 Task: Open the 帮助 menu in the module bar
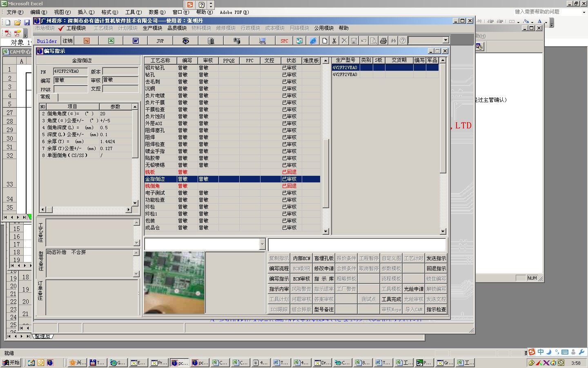pos(343,28)
